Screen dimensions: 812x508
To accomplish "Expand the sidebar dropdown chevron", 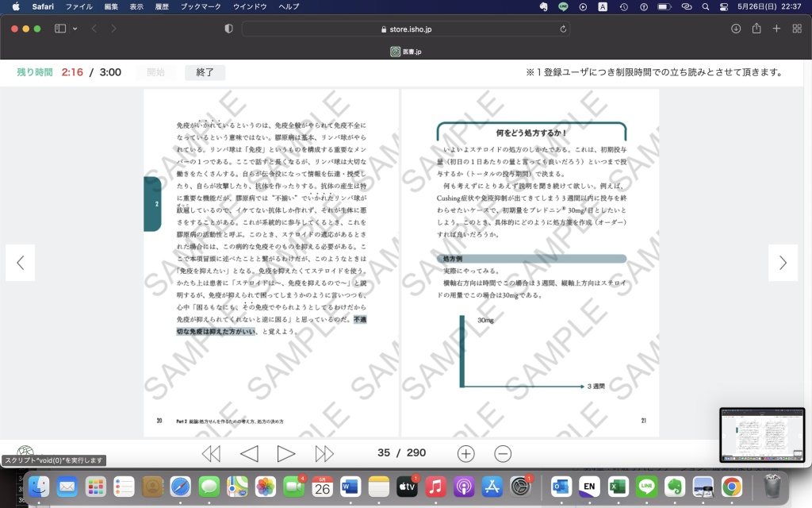I will [75, 29].
